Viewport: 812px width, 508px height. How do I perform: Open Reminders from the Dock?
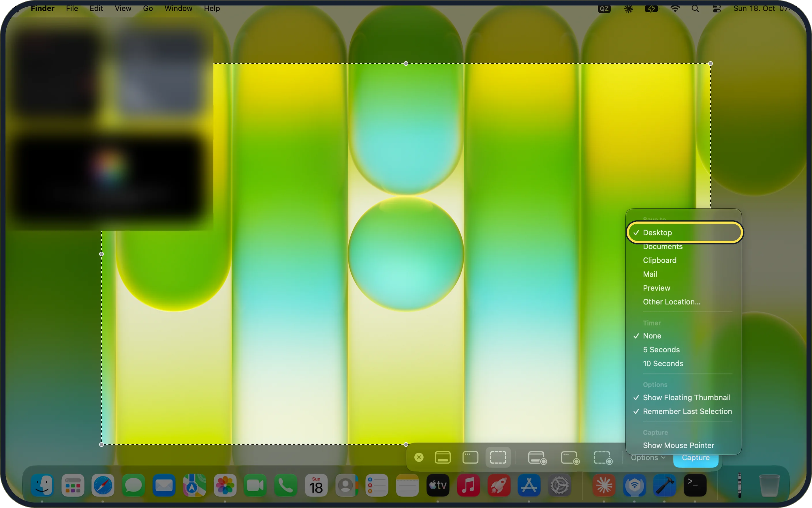[x=377, y=485]
